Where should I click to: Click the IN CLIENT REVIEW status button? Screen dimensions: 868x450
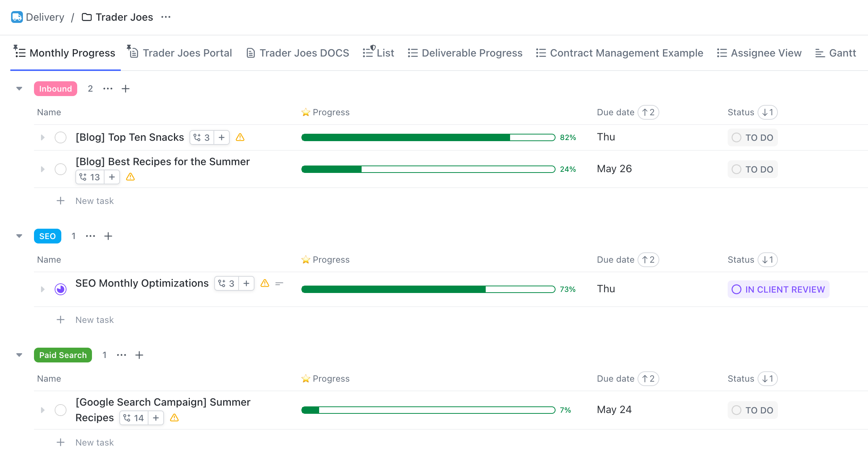point(778,289)
